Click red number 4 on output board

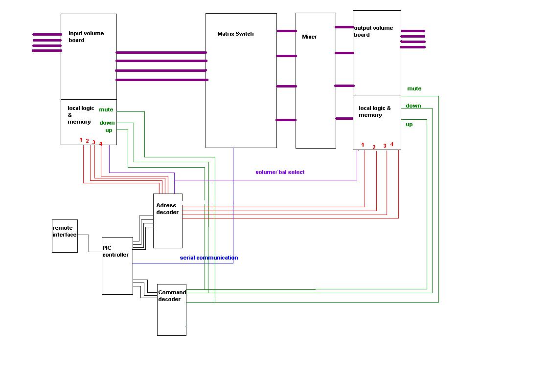(392, 144)
